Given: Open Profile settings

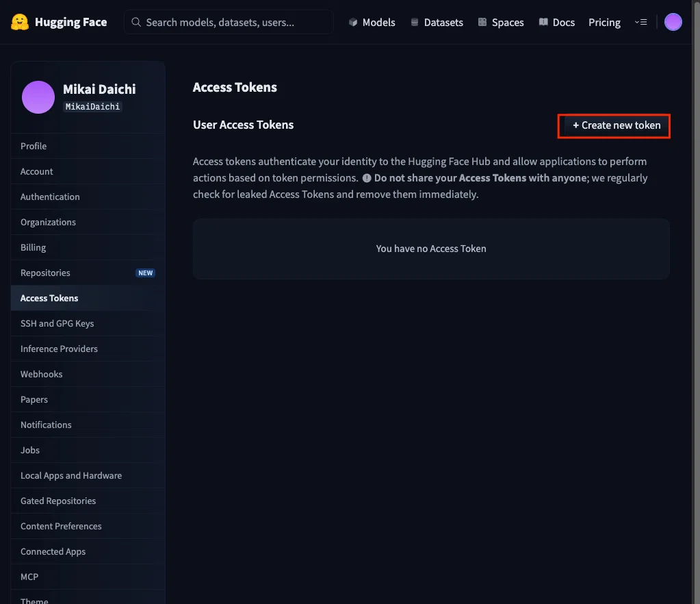Looking at the screenshot, I should pyautogui.click(x=88, y=146).
